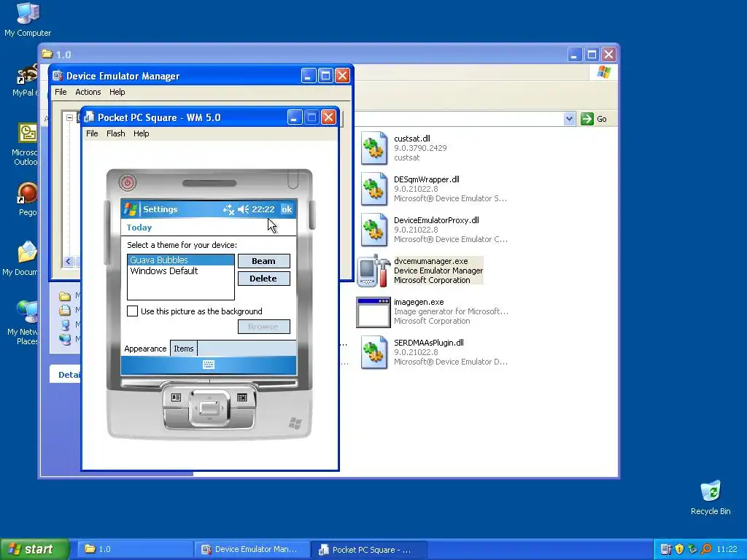Viewport: 747px width, 560px height.
Task: Click the greyed Browse button
Action: (263, 327)
